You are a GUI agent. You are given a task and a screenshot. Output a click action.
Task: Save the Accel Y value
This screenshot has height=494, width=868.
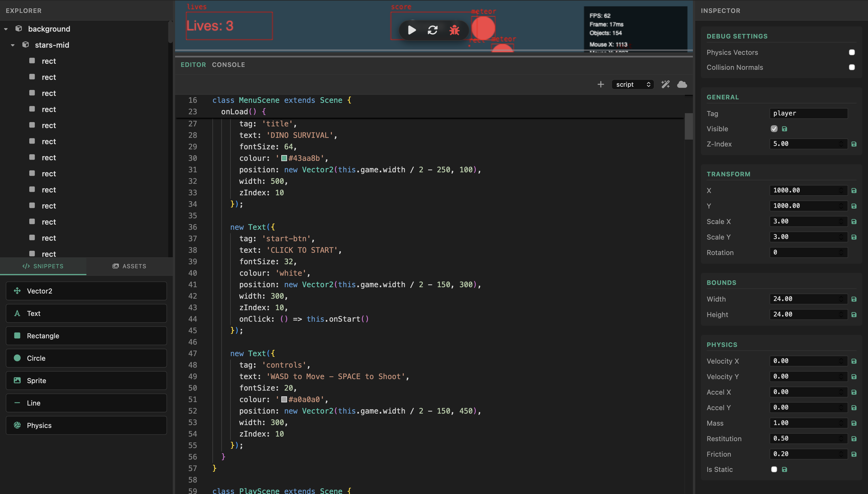pyautogui.click(x=854, y=408)
